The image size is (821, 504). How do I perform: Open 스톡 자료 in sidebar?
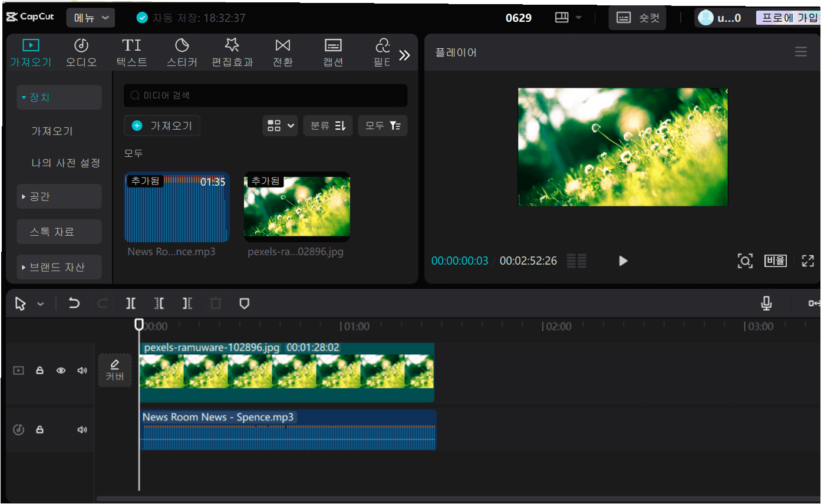coord(59,232)
